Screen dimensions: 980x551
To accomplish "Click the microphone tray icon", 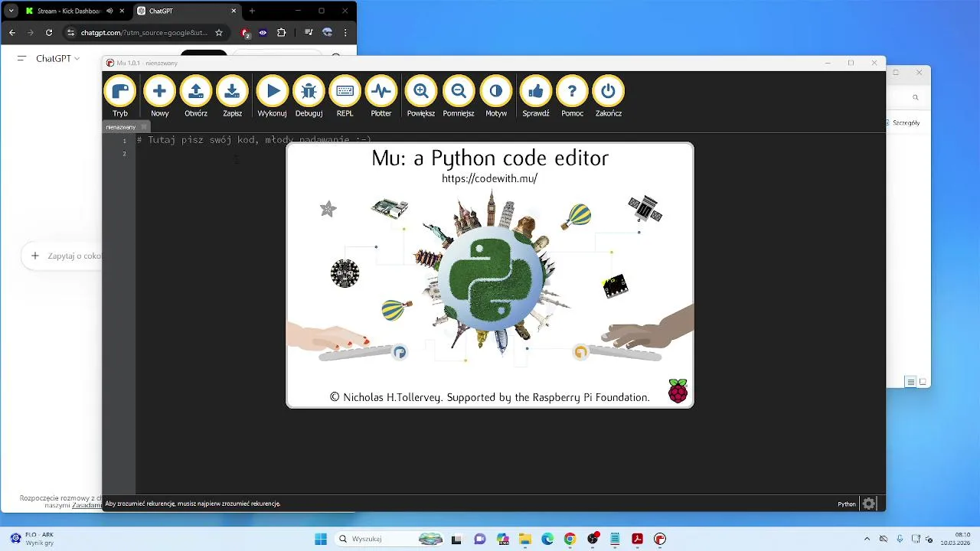I will pos(900,539).
